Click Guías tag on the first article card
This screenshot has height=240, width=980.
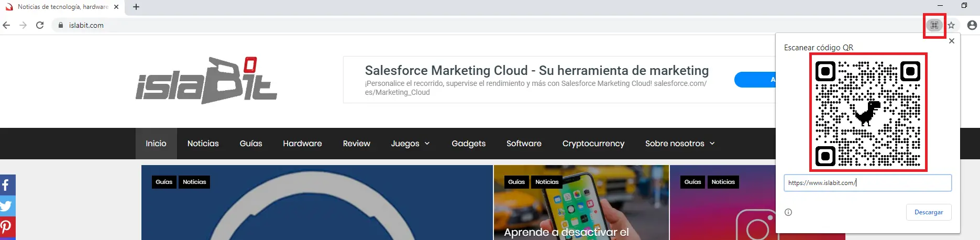tap(164, 182)
